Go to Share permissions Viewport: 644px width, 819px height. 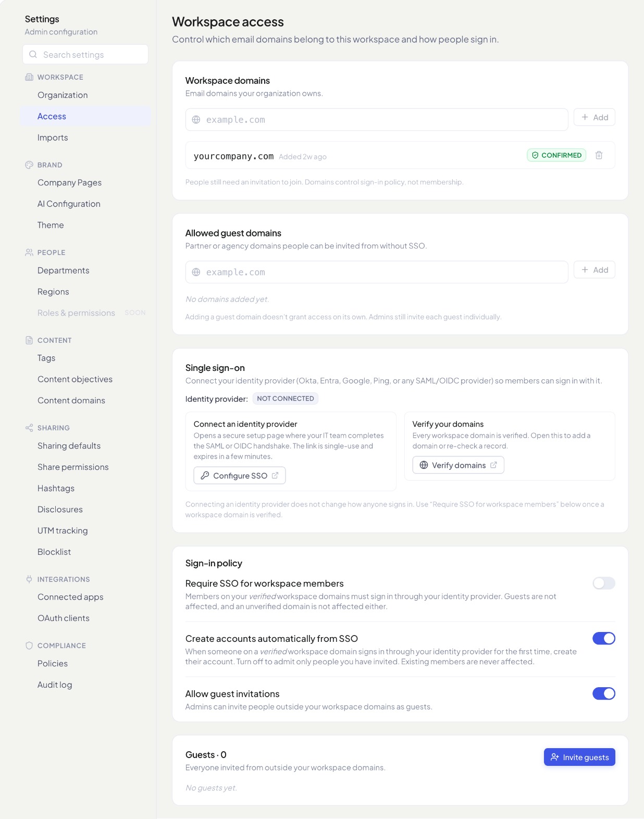click(85, 467)
